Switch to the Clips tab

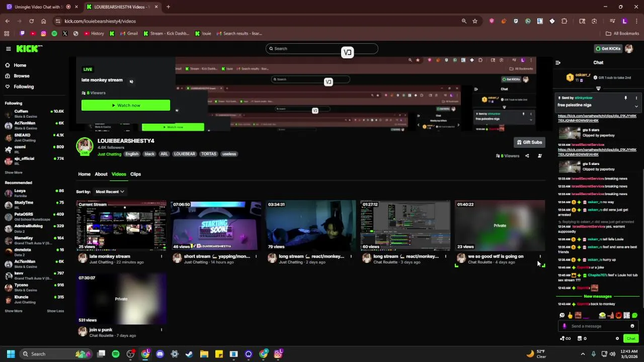135,174
